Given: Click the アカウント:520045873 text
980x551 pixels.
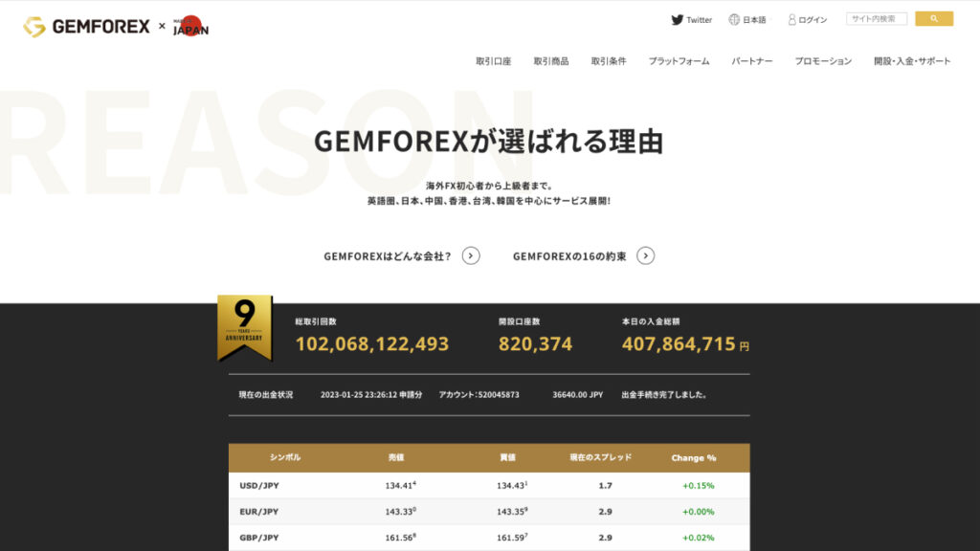Looking at the screenshot, I should point(479,395).
